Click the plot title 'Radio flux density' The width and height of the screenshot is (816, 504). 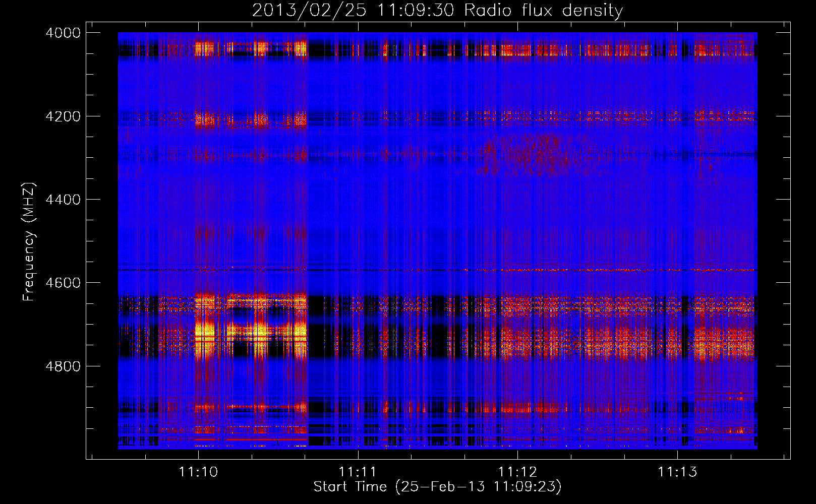coord(544,11)
